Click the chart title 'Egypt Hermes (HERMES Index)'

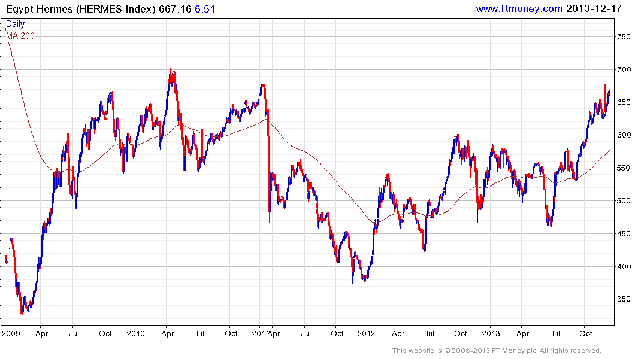point(81,8)
